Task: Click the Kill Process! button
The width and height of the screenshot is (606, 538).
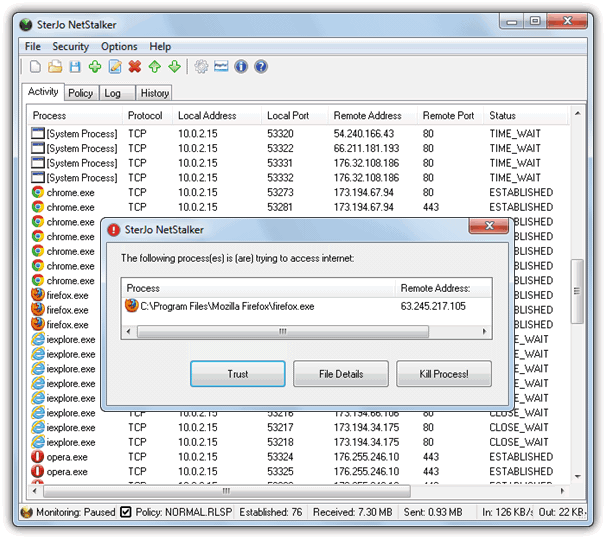Action: (x=444, y=374)
